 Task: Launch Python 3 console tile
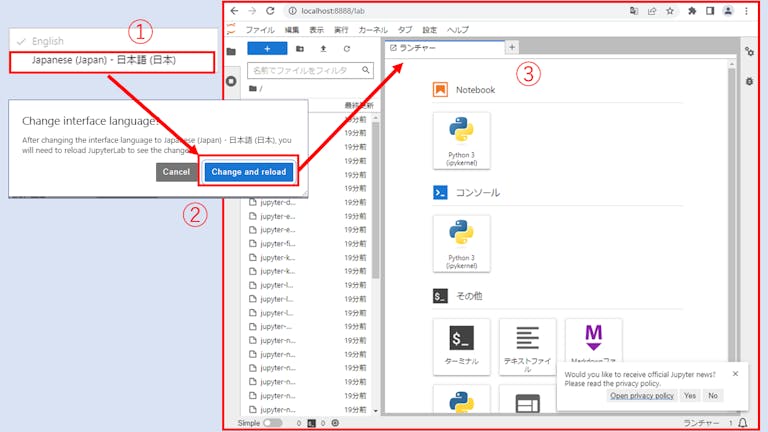tap(461, 243)
